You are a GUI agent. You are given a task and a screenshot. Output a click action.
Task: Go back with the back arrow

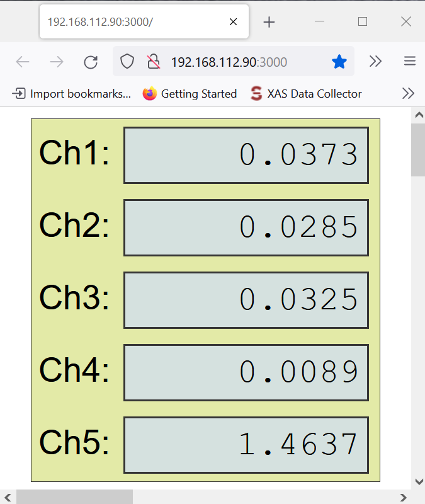(x=23, y=62)
